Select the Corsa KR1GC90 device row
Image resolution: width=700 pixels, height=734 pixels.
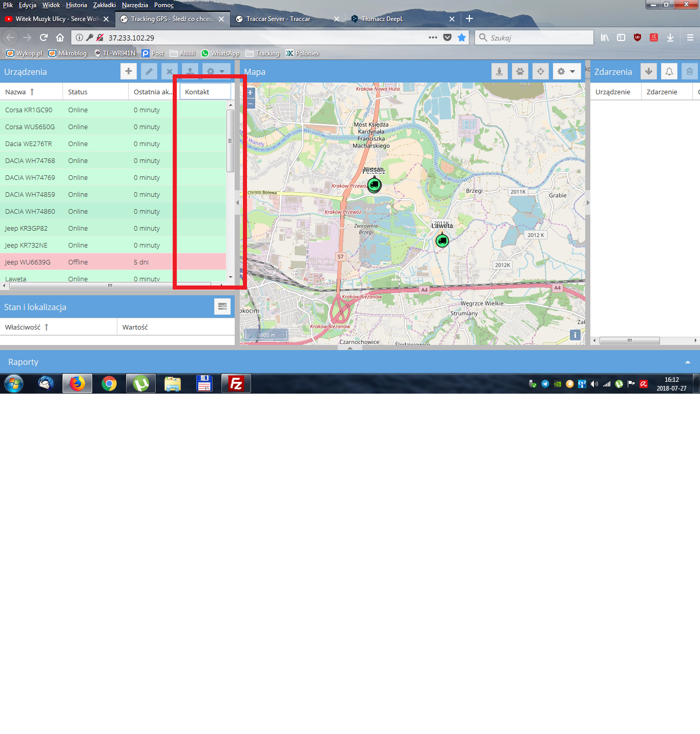pyautogui.click(x=113, y=110)
